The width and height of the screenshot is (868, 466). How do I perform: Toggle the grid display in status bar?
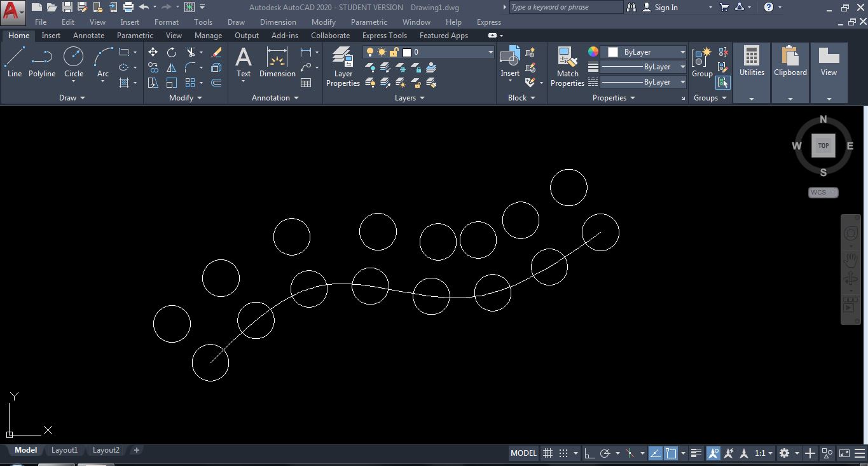point(548,453)
